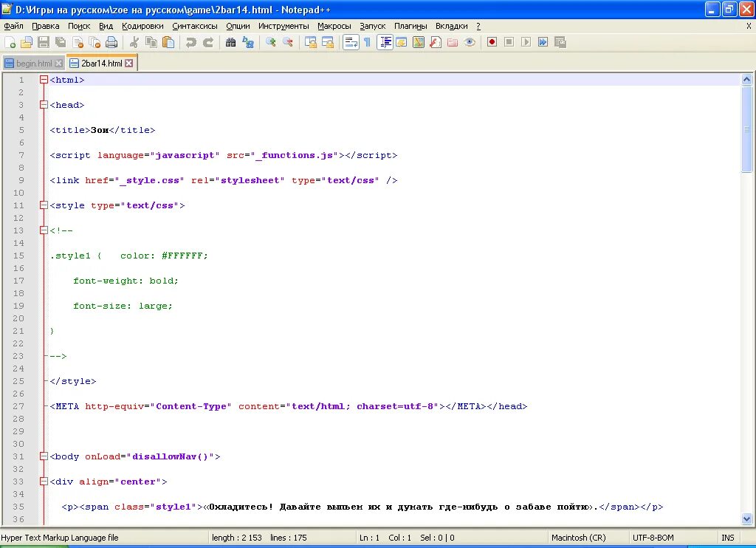Redo the last undone edit
756x548 pixels.
[x=207, y=42]
